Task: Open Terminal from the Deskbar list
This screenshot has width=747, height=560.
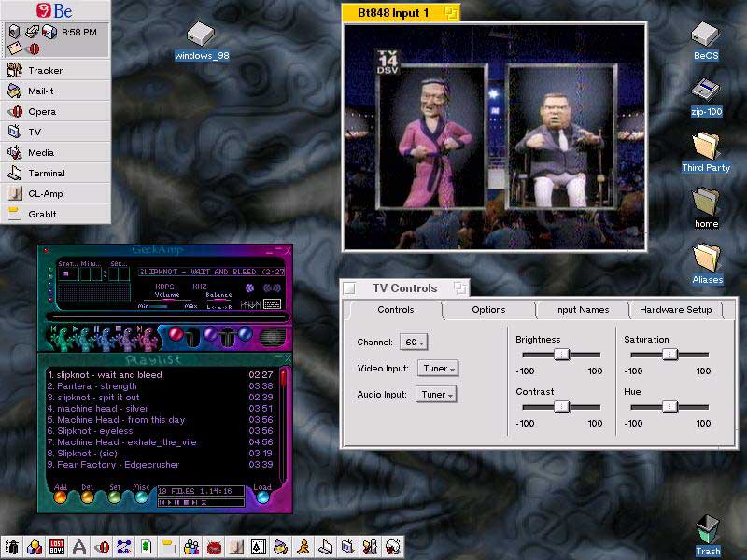Action: pyautogui.click(x=55, y=173)
